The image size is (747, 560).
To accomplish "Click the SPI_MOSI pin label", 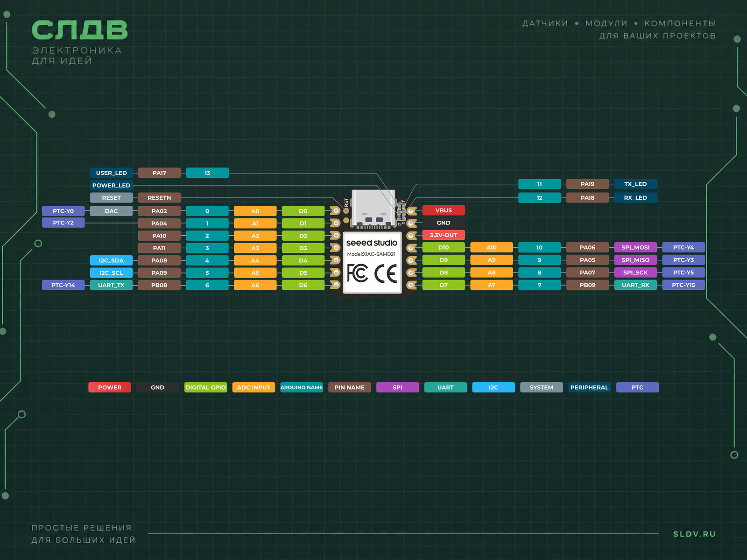I will [x=635, y=247].
